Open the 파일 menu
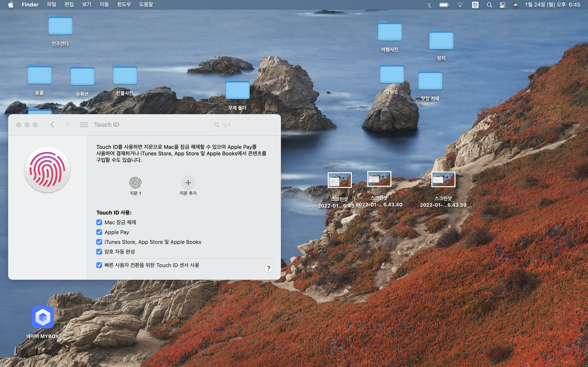 (x=51, y=5)
